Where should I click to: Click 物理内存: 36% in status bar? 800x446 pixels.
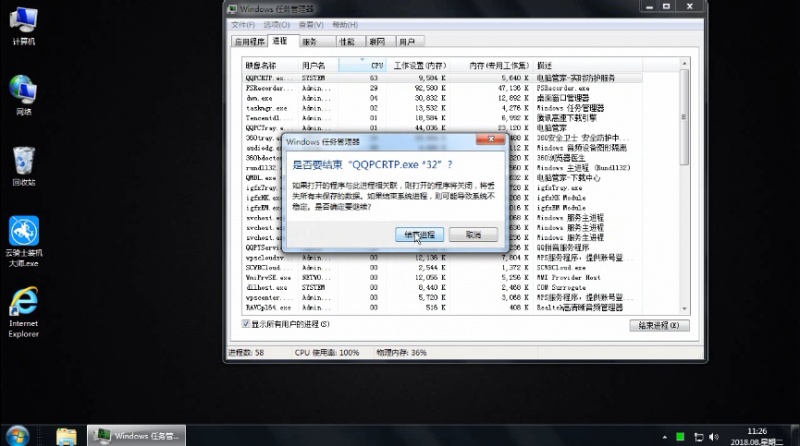402,353
